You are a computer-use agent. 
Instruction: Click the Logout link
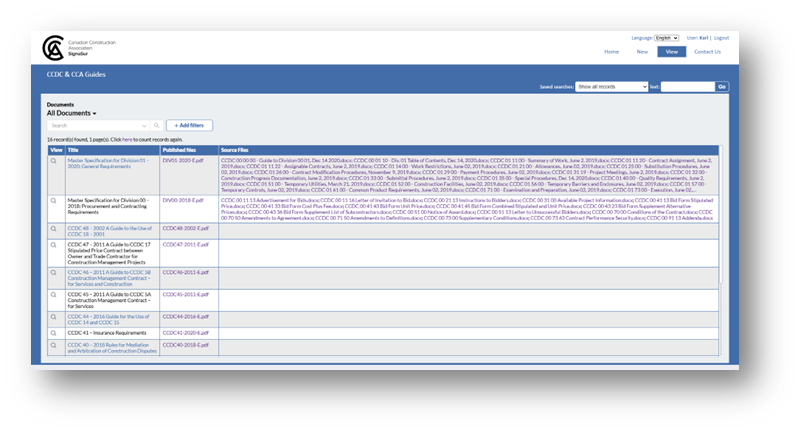pyautogui.click(x=721, y=37)
